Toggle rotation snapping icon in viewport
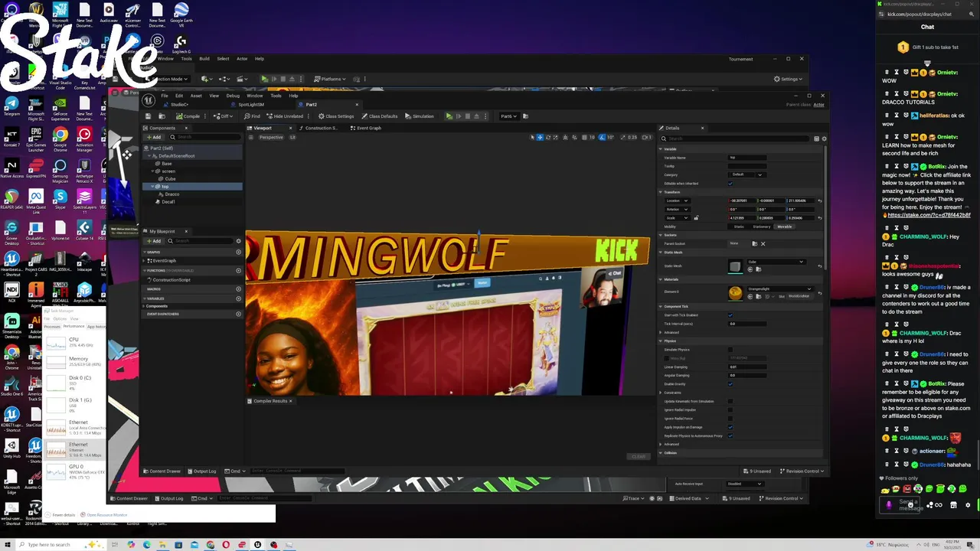 [602, 137]
